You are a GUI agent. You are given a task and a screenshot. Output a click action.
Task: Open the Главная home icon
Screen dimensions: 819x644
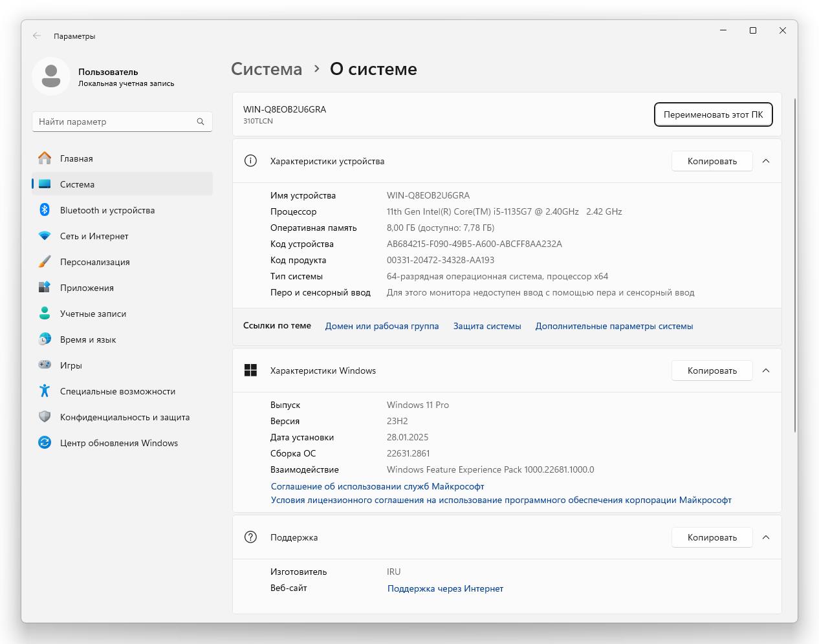pos(45,158)
